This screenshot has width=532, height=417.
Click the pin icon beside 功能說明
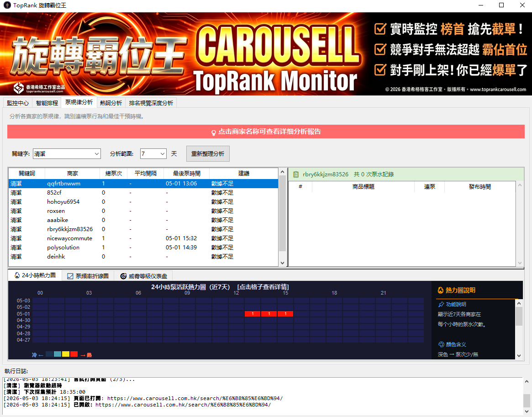(x=441, y=304)
